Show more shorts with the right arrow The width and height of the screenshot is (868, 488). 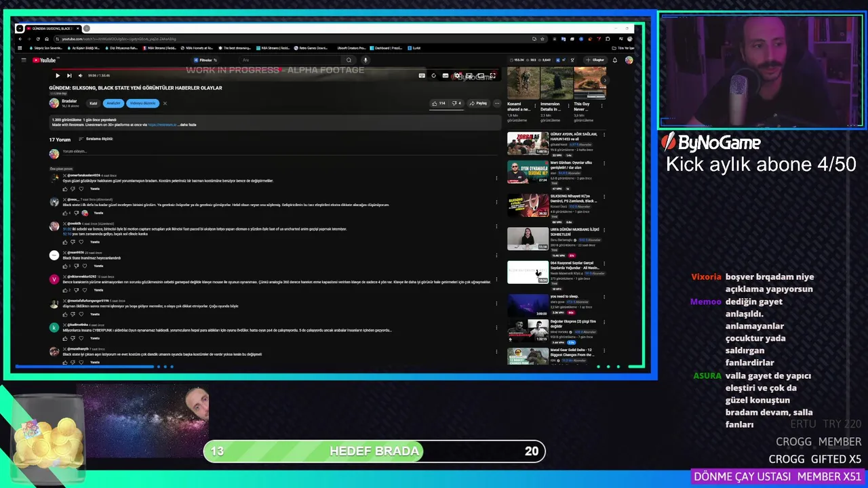click(604, 81)
